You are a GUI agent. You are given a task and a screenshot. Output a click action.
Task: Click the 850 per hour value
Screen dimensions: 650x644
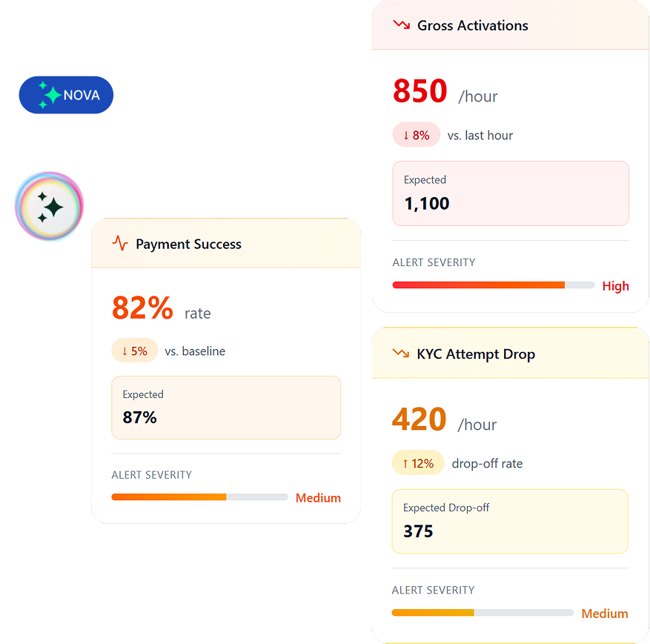click(x=420, y=92)
